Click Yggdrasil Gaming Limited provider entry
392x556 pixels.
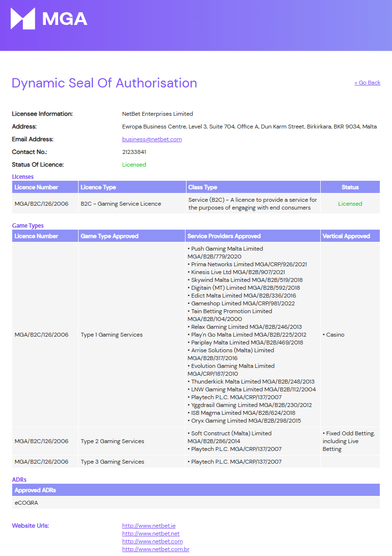250,405
